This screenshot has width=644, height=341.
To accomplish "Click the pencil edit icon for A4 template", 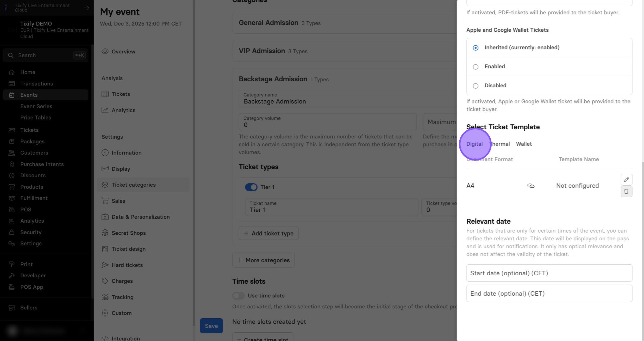I will point(626,179).
